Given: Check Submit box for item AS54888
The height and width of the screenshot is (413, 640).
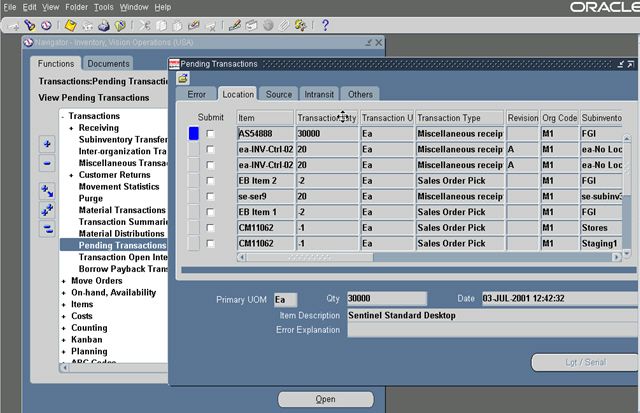Looking at the screenshot, I should tap(210, 133).
